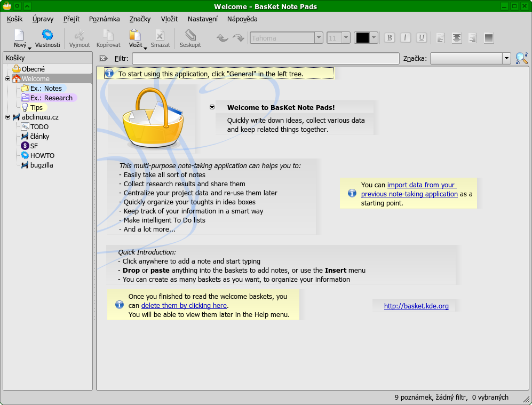The image size is (532, 405).
Task: Click the undo arrow icon
Action: [x=222, y=38]
